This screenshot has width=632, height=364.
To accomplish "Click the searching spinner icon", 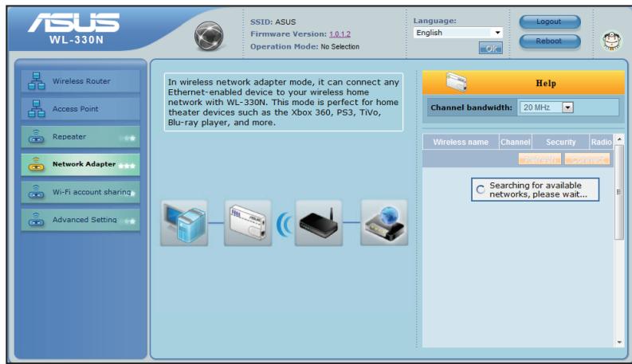I will pos(481,190).
